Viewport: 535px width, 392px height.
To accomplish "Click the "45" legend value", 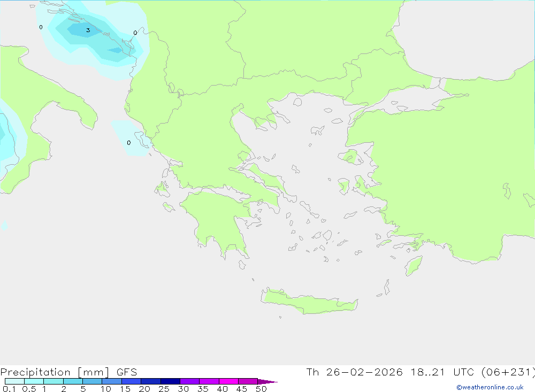I will (x=242, y=389).
